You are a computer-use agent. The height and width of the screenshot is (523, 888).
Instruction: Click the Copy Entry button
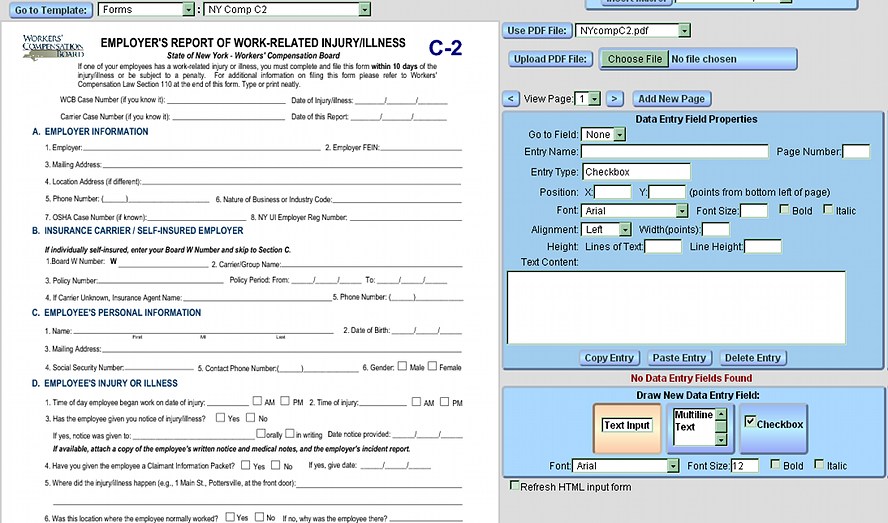(x=609, y=358)
